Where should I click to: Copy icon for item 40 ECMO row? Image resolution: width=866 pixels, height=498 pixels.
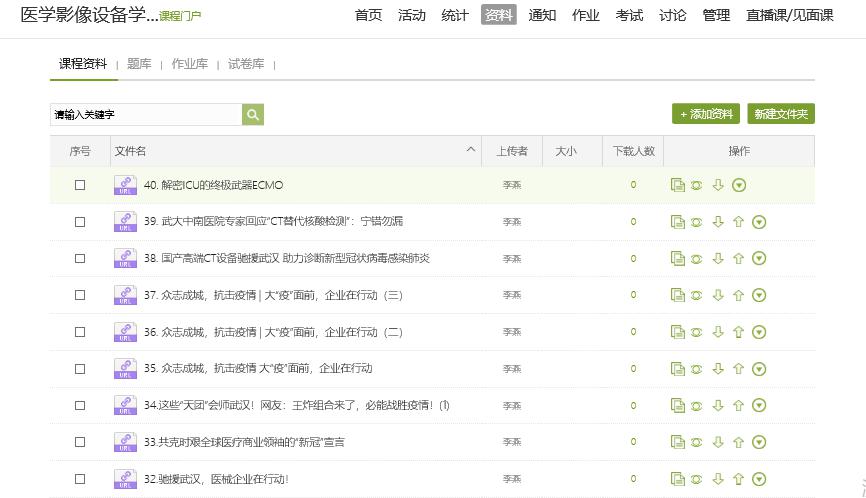click(677, 185)
